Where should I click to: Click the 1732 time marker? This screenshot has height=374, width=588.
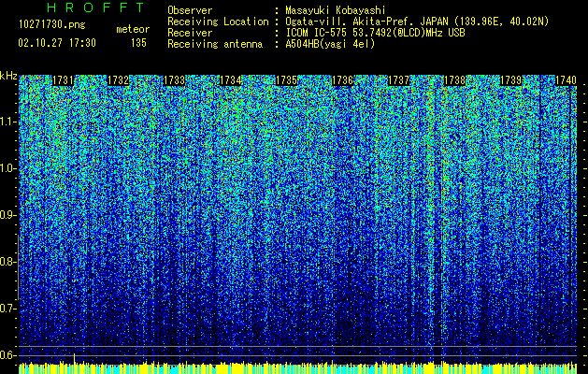pos(119,80)
